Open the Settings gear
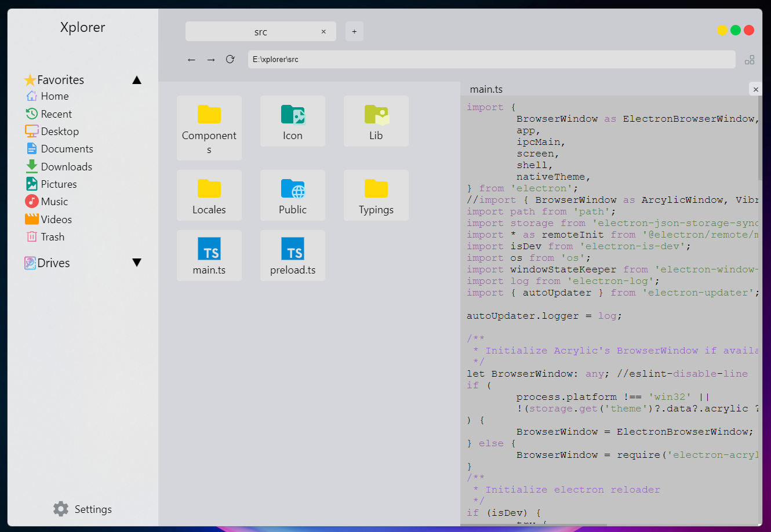The image size is (771, 532). tap(61, 509)
